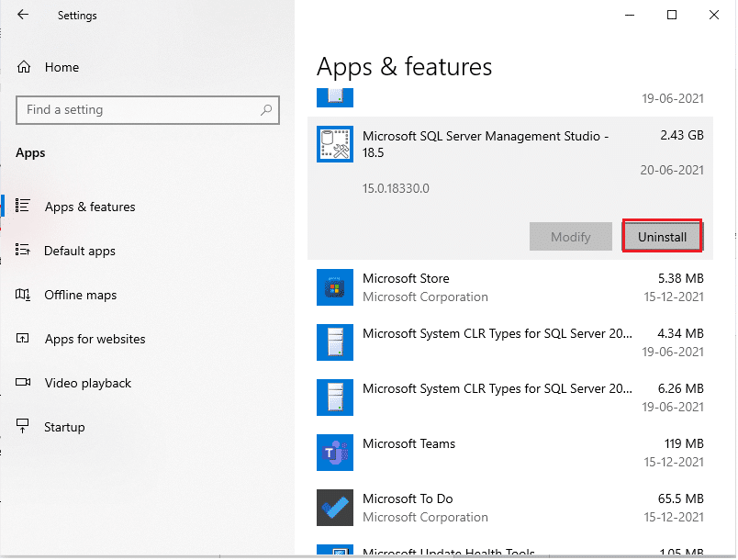Go to Home in sidebar
Viewport: 738px width, 560px height.
(61, 67)
